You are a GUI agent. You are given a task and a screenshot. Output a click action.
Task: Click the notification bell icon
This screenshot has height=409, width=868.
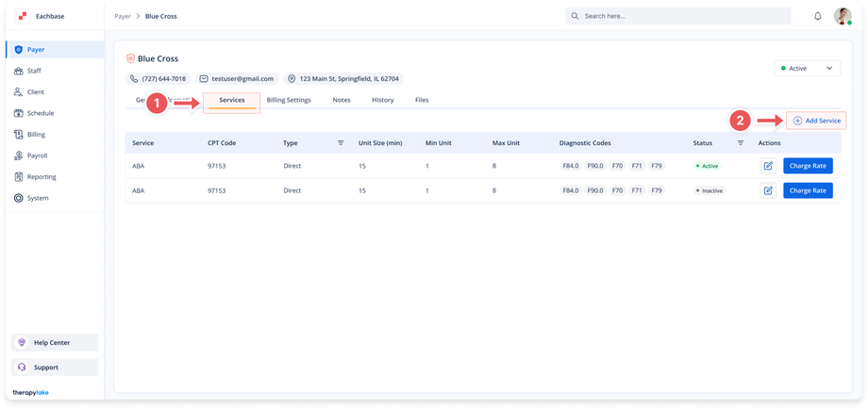tap(818, 16)
